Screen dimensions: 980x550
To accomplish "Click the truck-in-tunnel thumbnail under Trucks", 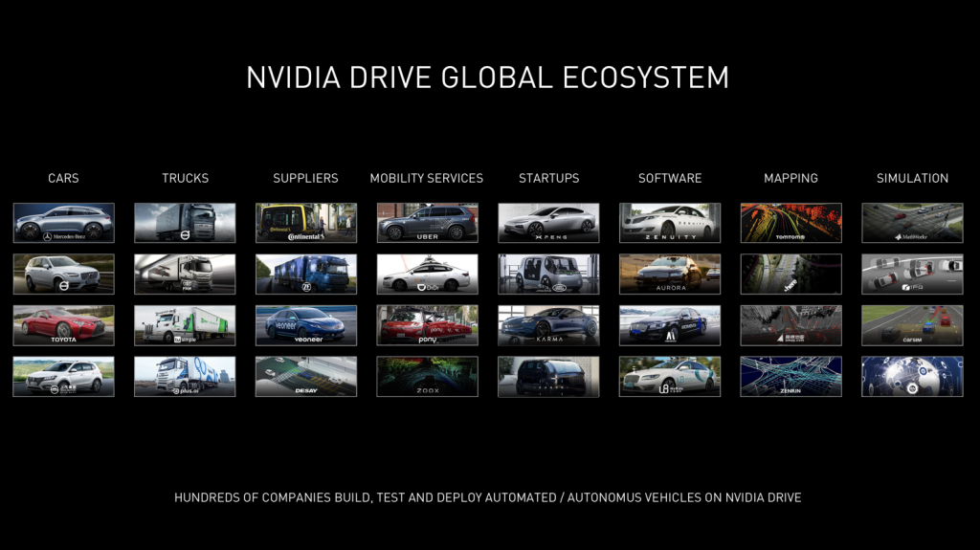I will click(185, 274).
